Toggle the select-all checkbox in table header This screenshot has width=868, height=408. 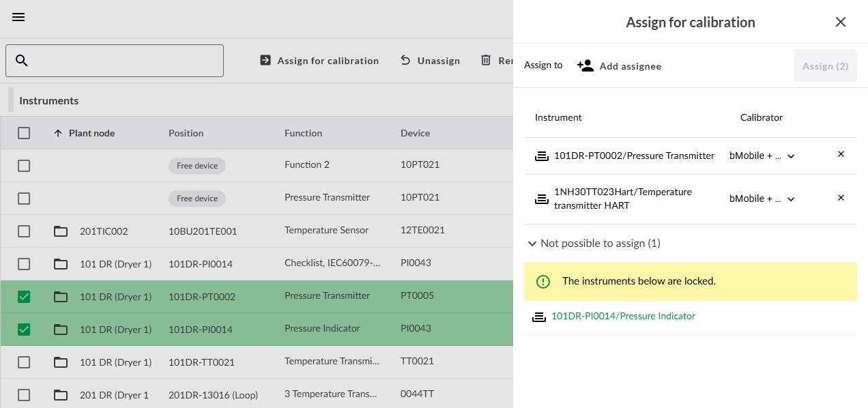[x=24, y=133]
